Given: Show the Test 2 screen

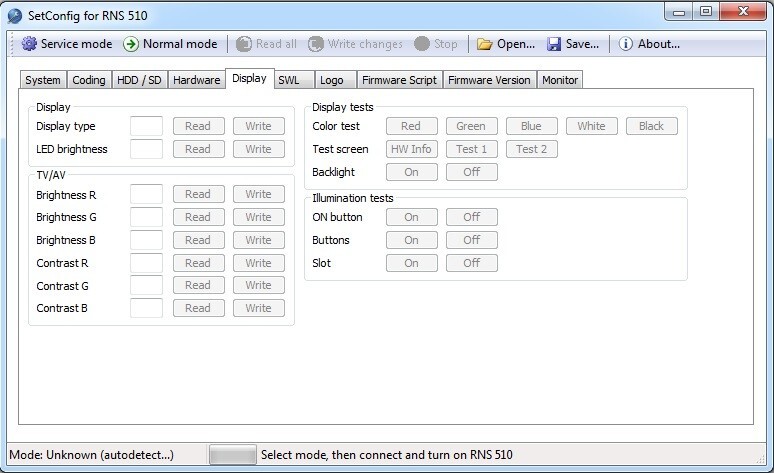Looking at the screenshot, I should [x=532, y=149].
